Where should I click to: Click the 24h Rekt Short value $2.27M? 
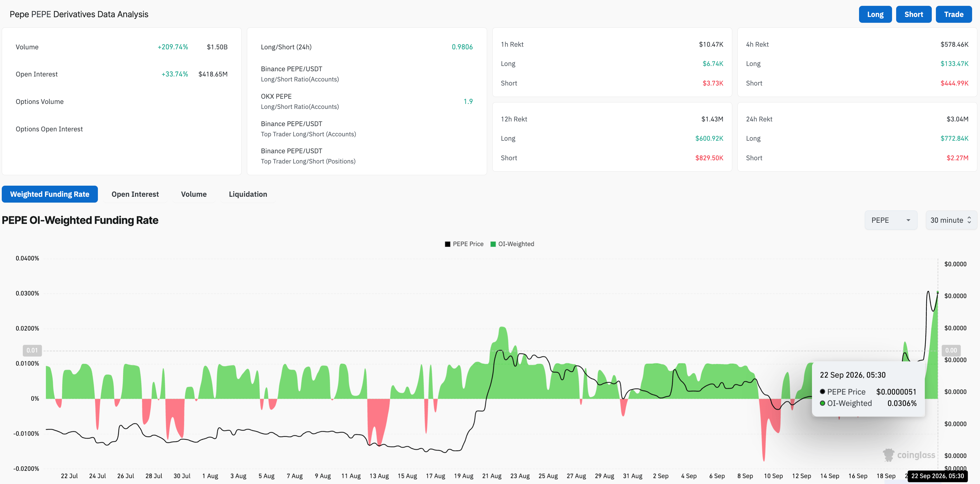pyautogui.click(x=958, y=158)
